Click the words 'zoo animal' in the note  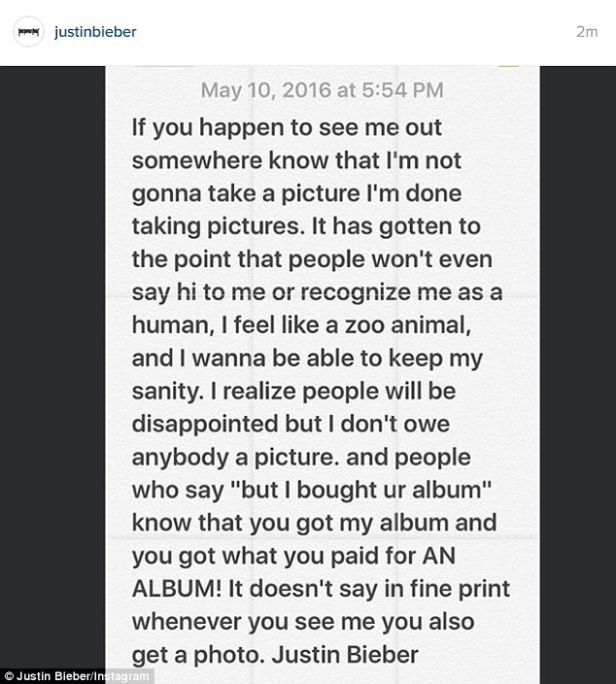click(406, 325)
